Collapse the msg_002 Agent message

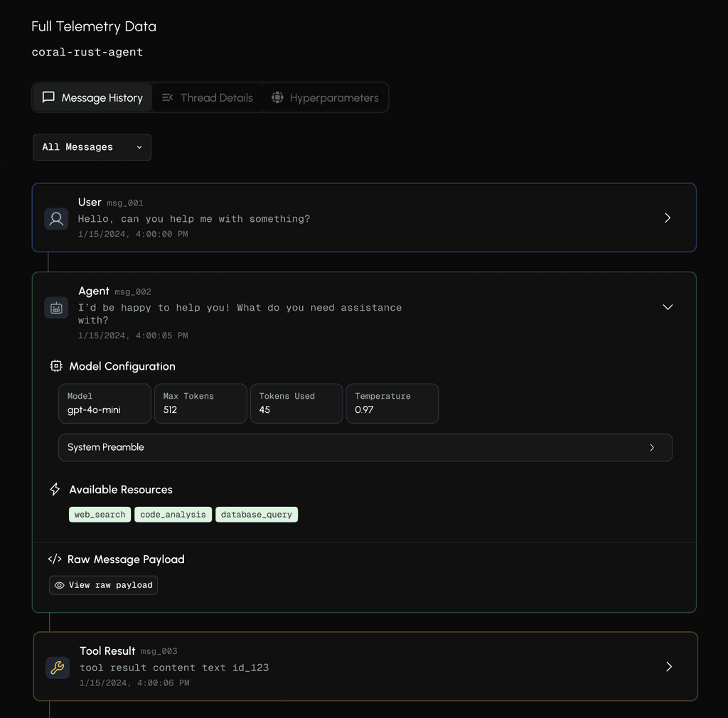[667, 307]
